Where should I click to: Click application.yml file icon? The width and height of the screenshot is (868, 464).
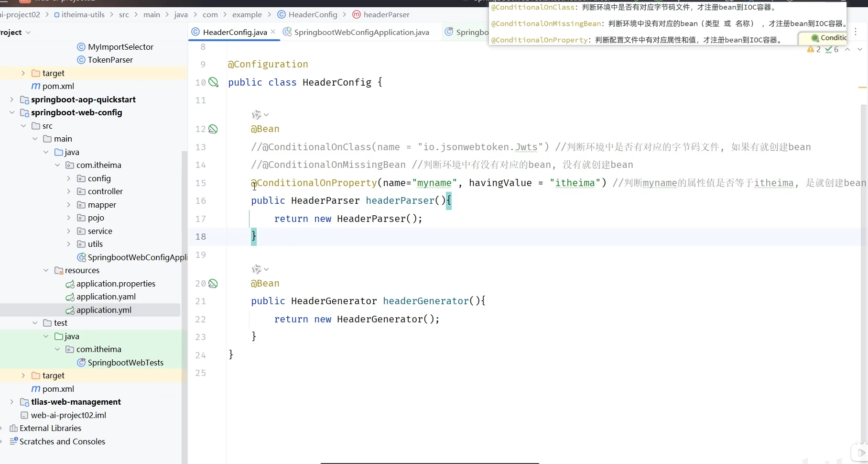click(70, 310)
